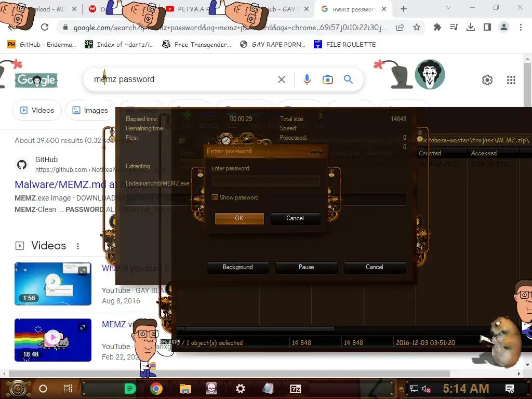Sort by Accessed column in 7-Zip
The width and height of the screenshot is (532, 399).
click(x=494, y=153)
